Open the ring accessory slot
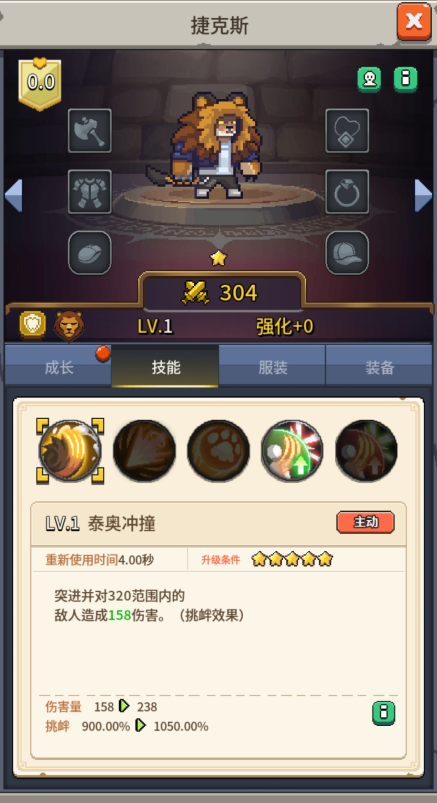Image resolution: width=437 pixels, height=803 pixels. [347, 192]
